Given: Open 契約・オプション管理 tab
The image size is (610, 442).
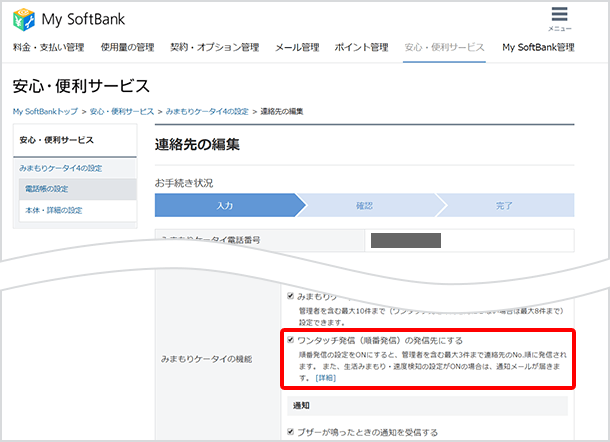Looking at the screenshot, I should point(215,47).
